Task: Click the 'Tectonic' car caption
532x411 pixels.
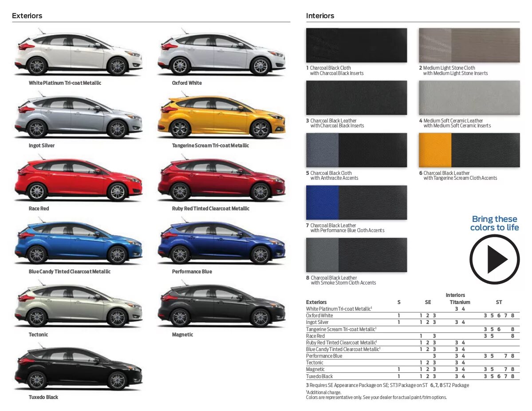Action: 38,335
